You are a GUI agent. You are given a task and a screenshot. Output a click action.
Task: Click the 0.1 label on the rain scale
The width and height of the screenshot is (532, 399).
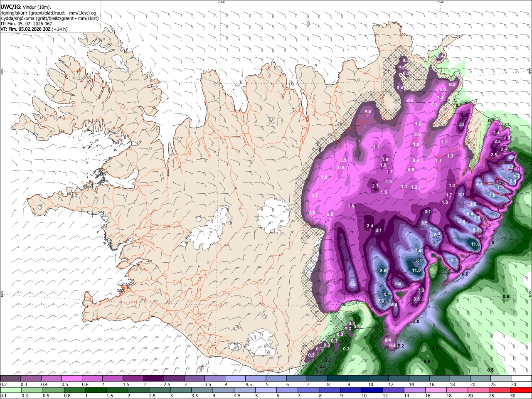3,396
